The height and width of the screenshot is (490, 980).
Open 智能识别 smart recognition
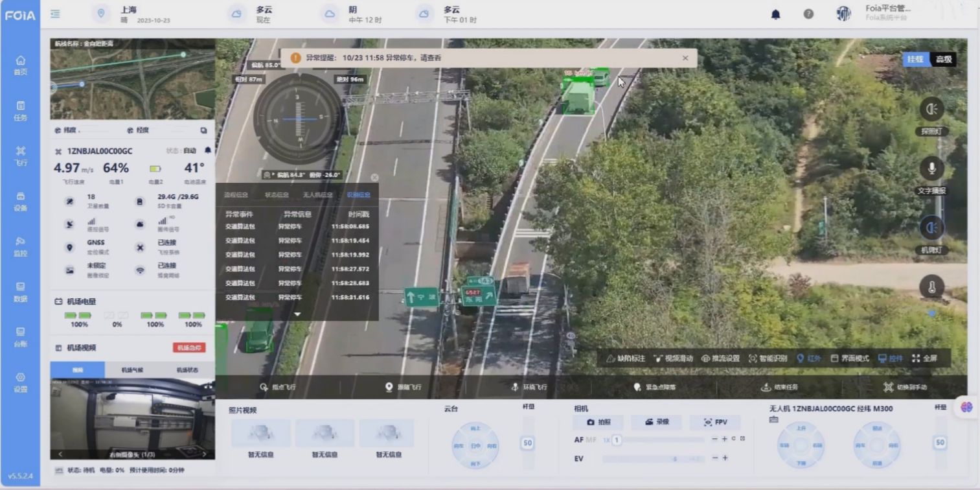click(x=768, y=358)
